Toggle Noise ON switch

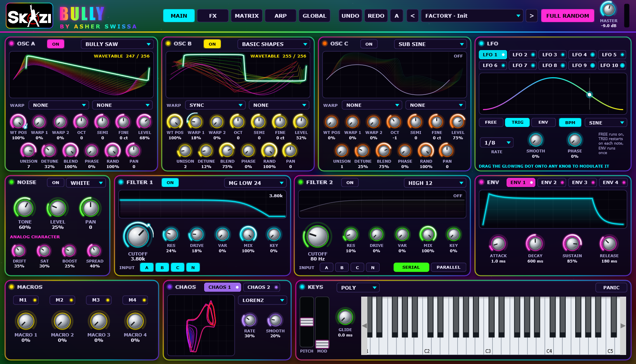pyautogui.click(x=55, y=182)
